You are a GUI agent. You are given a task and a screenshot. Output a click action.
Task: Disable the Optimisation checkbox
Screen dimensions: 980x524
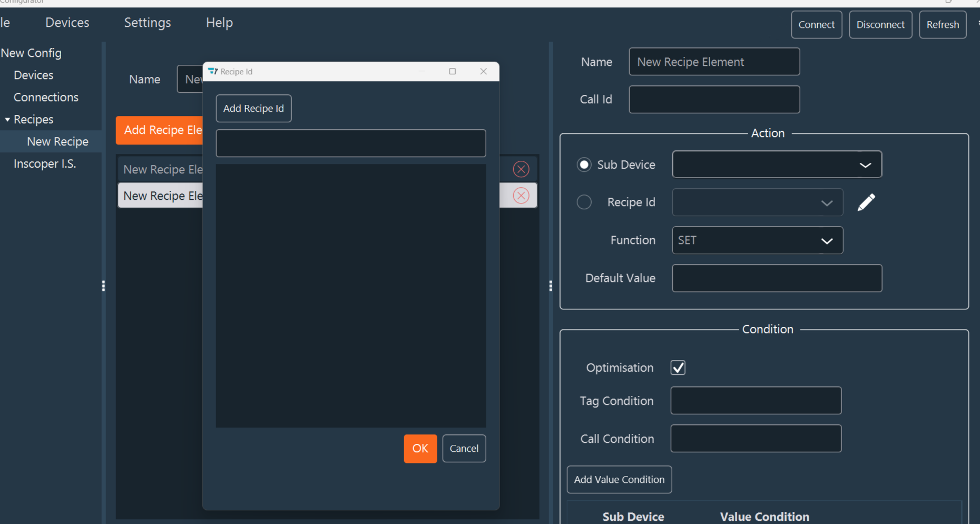click(678, 367)
